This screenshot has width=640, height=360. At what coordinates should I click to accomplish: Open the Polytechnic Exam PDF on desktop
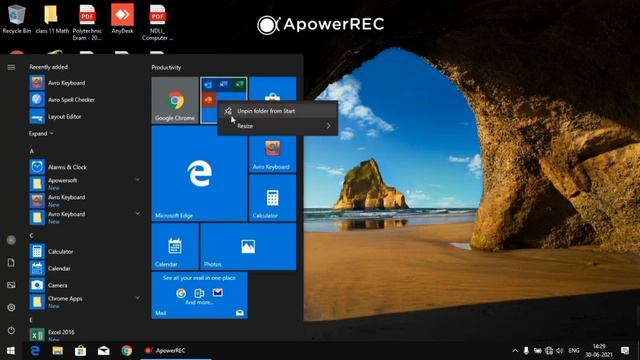(87, 22)
